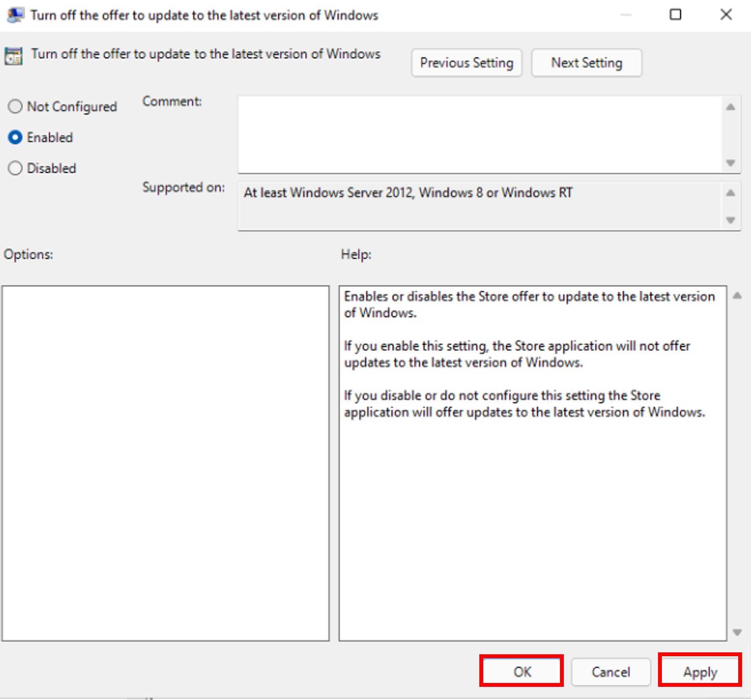Click the title bar application icon
Image resolution: width=751 pixels, height=700 pixels.
(x=15, y=15)
